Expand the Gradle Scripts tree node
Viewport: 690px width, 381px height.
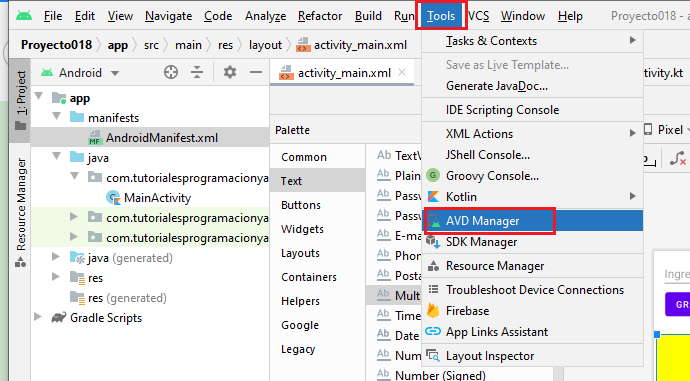coord(38,317)
